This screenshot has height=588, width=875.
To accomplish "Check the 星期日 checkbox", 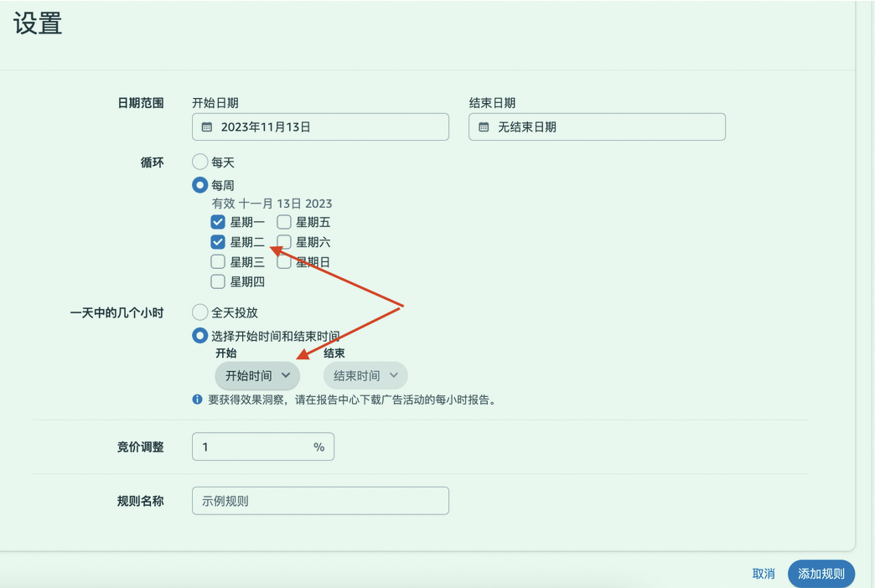I will 283,261.
